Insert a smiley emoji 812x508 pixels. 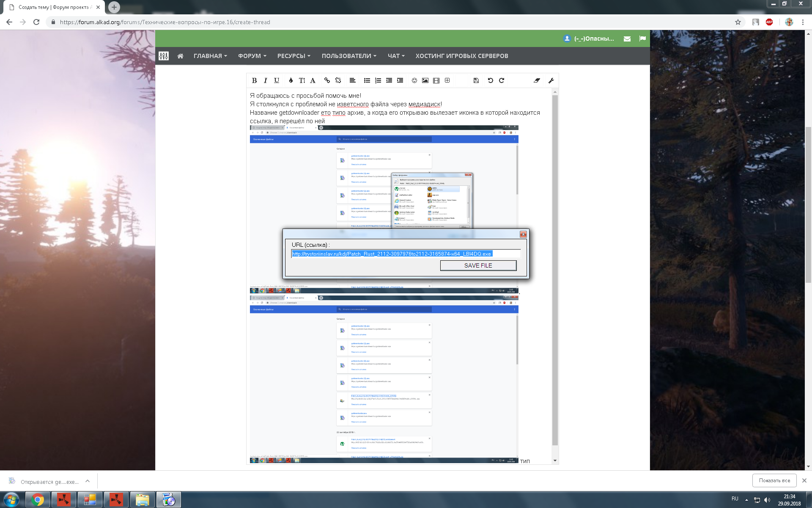[414, 80]
